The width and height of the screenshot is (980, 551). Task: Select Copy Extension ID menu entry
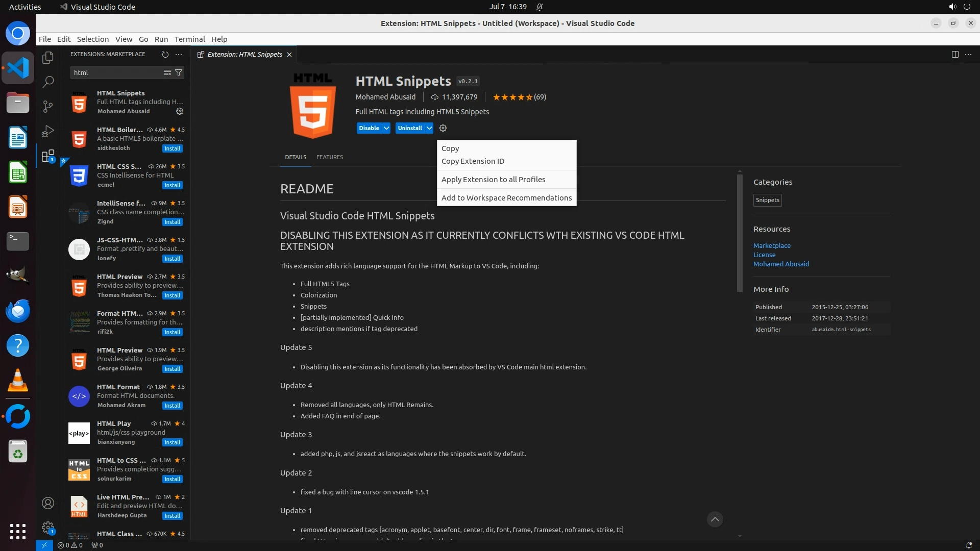pos(473,161)
